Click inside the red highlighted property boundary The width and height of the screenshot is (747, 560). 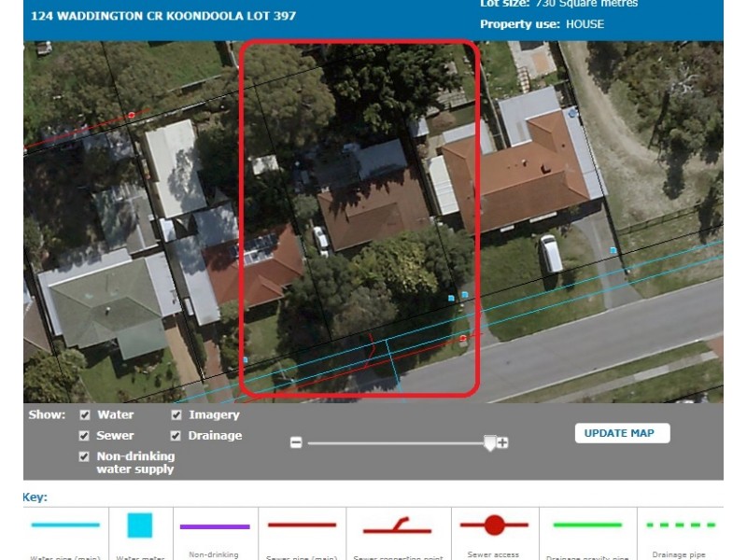click(359, 215)
